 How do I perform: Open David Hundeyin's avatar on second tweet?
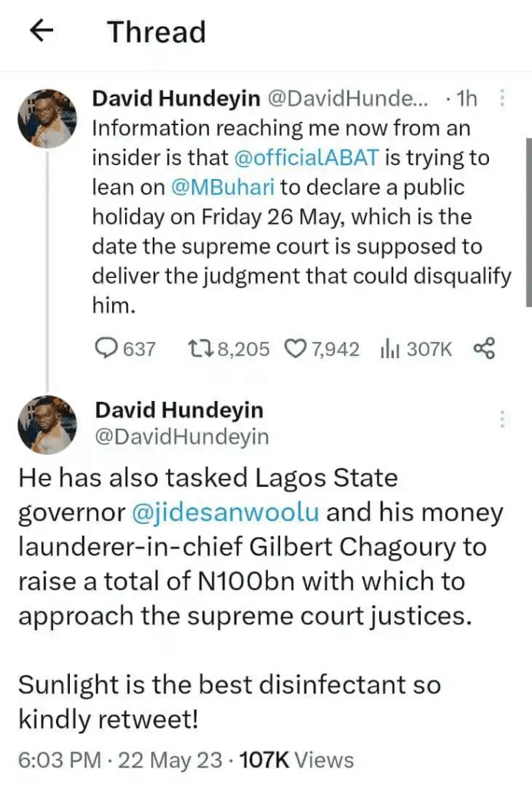(x=46, y=425)
